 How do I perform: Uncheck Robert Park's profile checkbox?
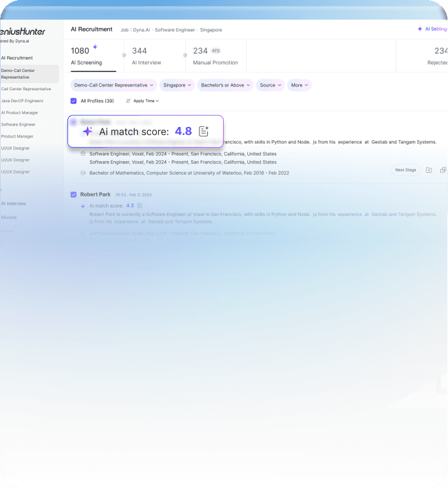pos(74,194)
